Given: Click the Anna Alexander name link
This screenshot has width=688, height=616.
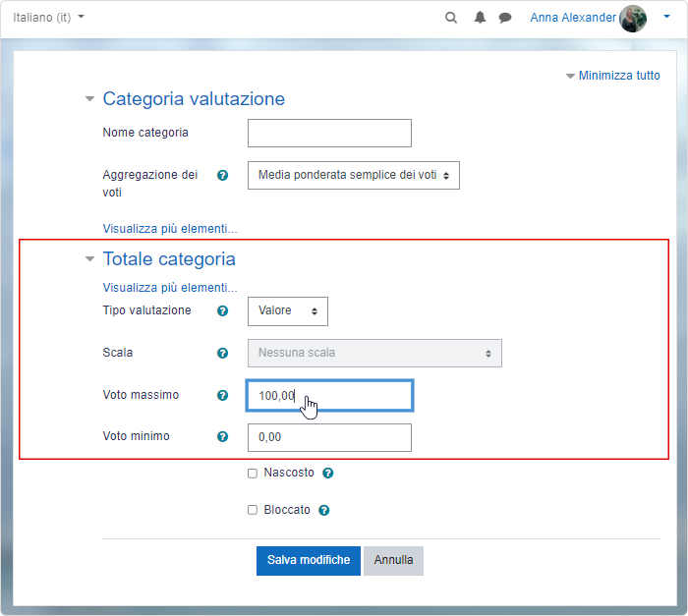Looking at the screenshot, I should (573, 18).
